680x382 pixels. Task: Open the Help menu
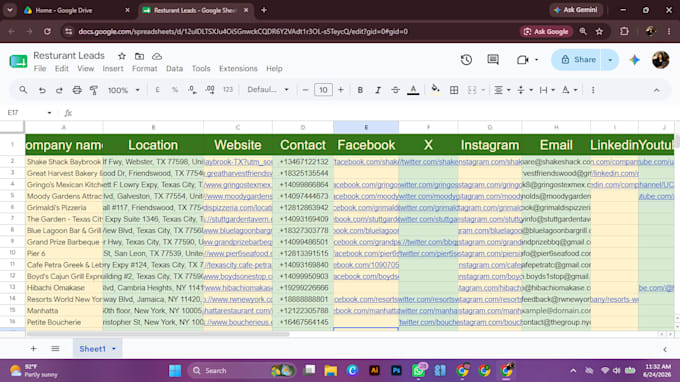click(274, 69)
